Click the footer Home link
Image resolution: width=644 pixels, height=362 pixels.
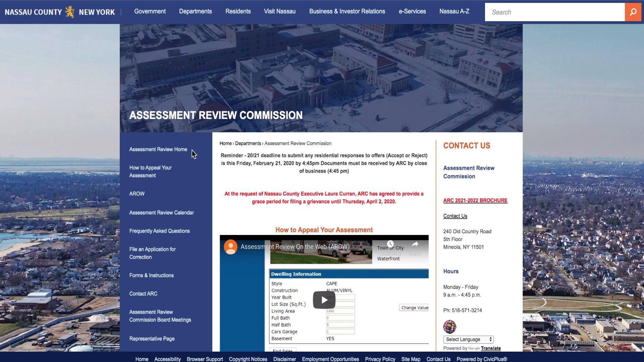(x=142, y=359)
